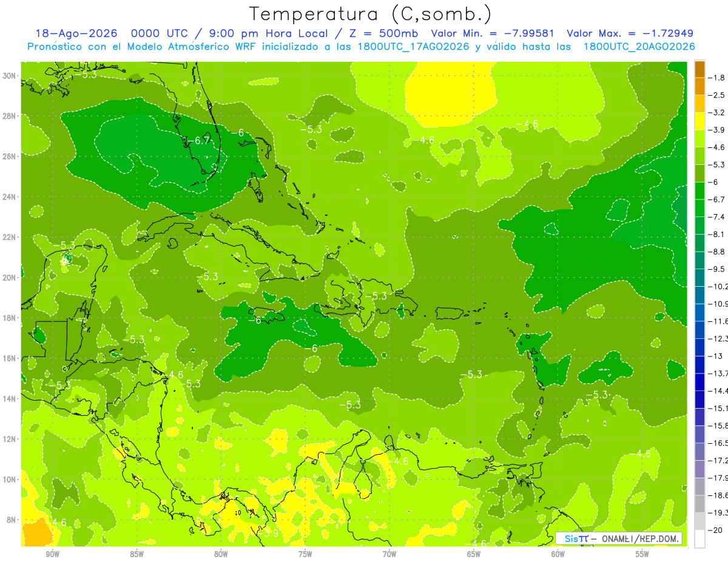Viewport: 728px width, 562px height.
Task: Click the "18N" latitude axis label
Action: click(x=10, y=318)
